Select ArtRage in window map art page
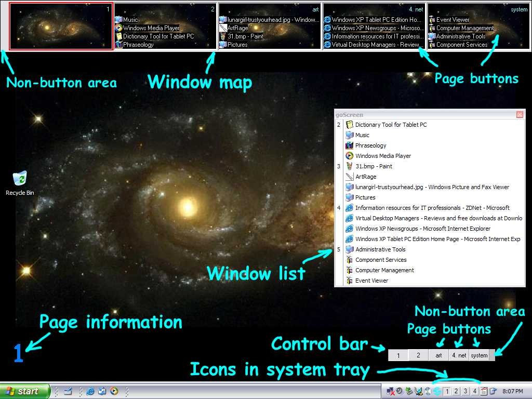 click(x=234, y=28)
